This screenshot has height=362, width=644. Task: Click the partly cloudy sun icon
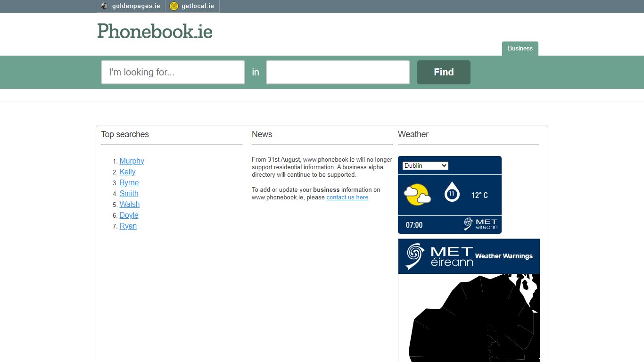[x=417, y=195]
